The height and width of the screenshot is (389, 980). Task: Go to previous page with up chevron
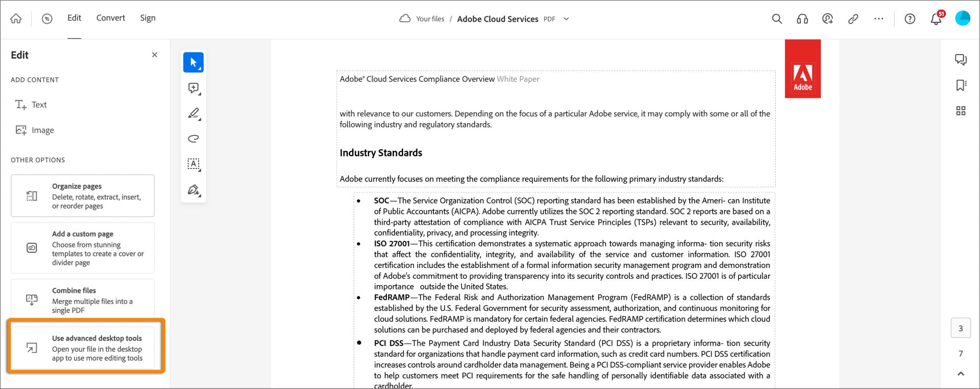coord(961,374)
